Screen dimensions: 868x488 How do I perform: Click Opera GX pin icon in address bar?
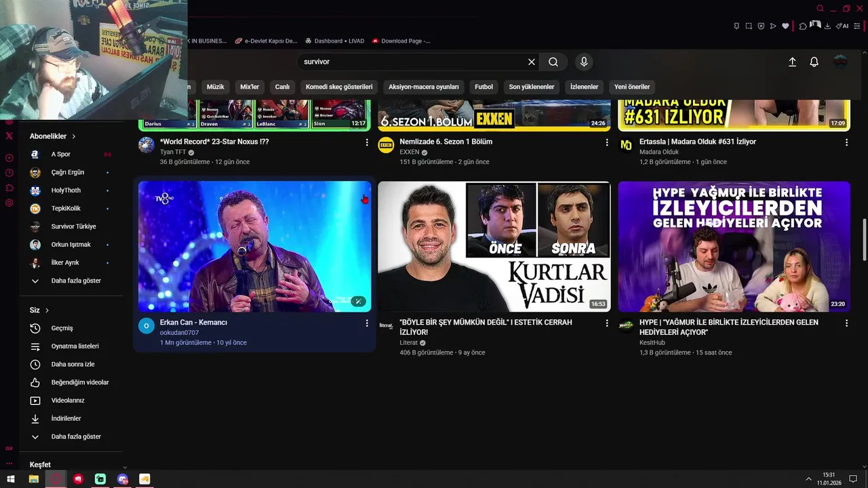[736, 26]
